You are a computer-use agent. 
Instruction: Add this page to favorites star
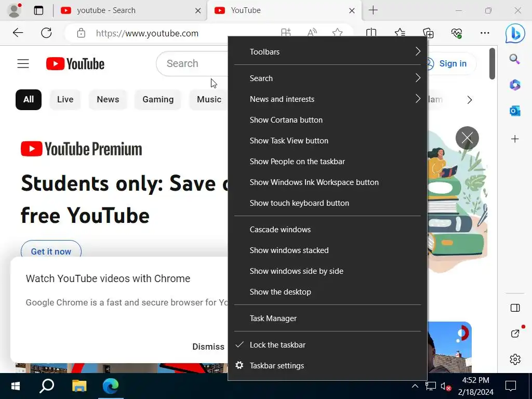coord(337,33)
